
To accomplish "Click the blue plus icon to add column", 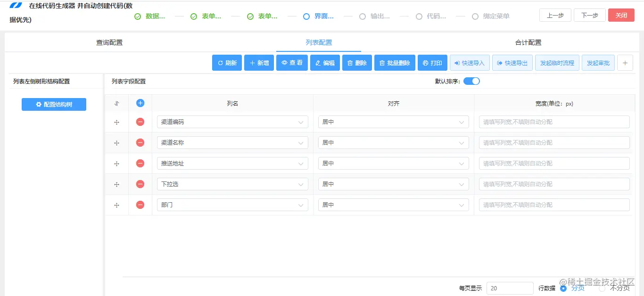I will tap(140, 103).
